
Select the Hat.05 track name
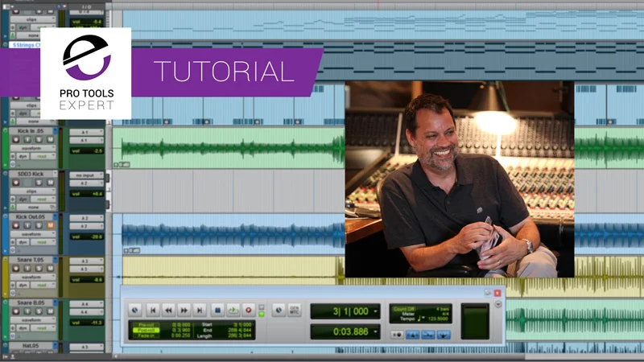tap(31, 346)
